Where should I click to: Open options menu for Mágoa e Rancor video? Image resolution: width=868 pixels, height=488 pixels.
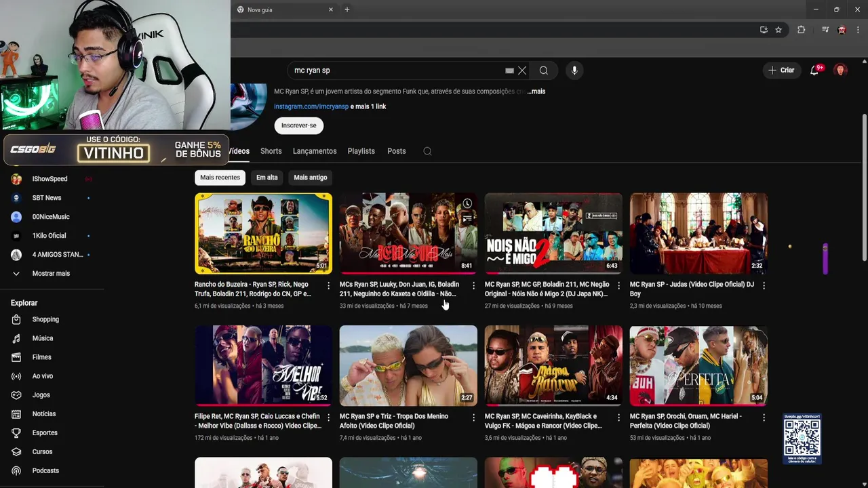click(x=618, y=418)
